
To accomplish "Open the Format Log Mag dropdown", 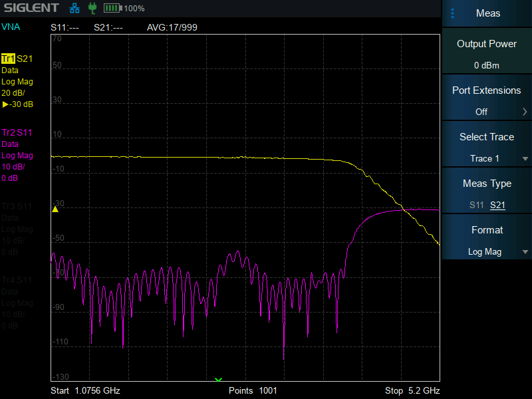I will coord(487,237).
